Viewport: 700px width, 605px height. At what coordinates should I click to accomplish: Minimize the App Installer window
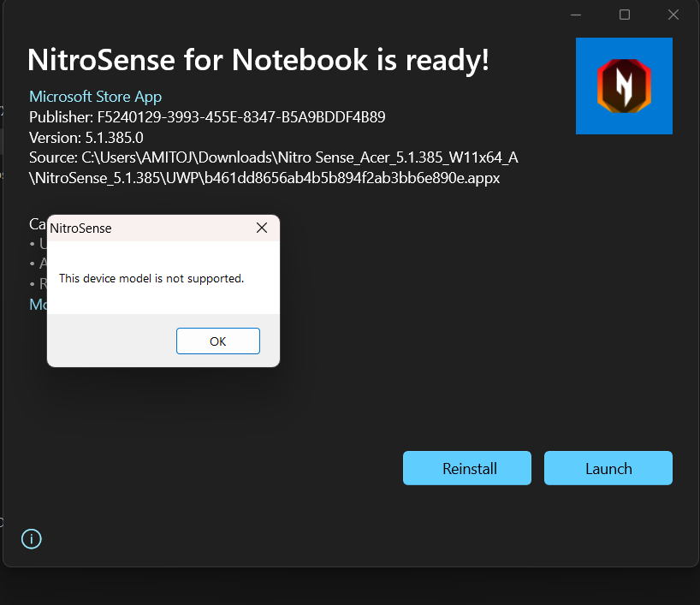click(x=576, y=15)
